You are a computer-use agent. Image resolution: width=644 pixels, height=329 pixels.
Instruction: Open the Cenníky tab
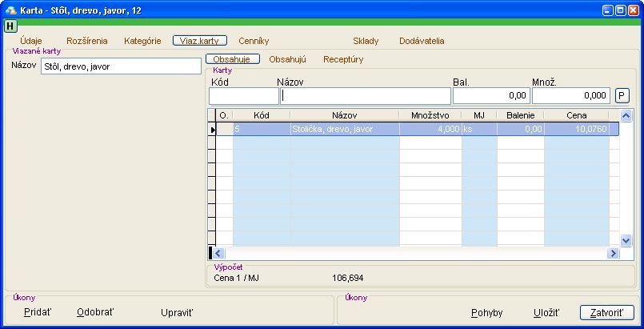point(254,41)
